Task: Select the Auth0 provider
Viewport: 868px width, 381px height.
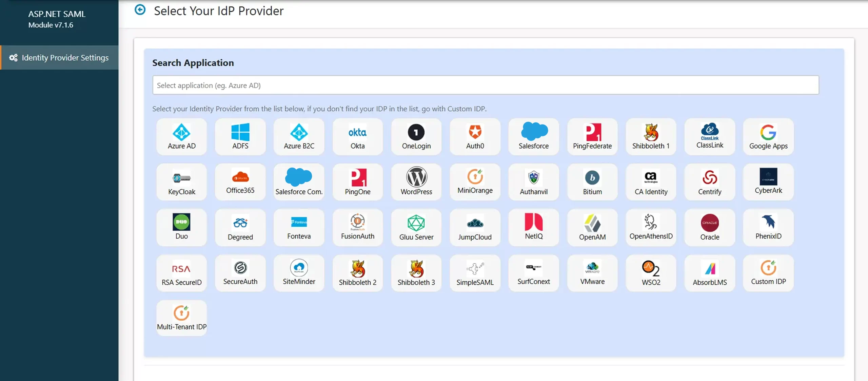Action: click(x=475, y=137)
